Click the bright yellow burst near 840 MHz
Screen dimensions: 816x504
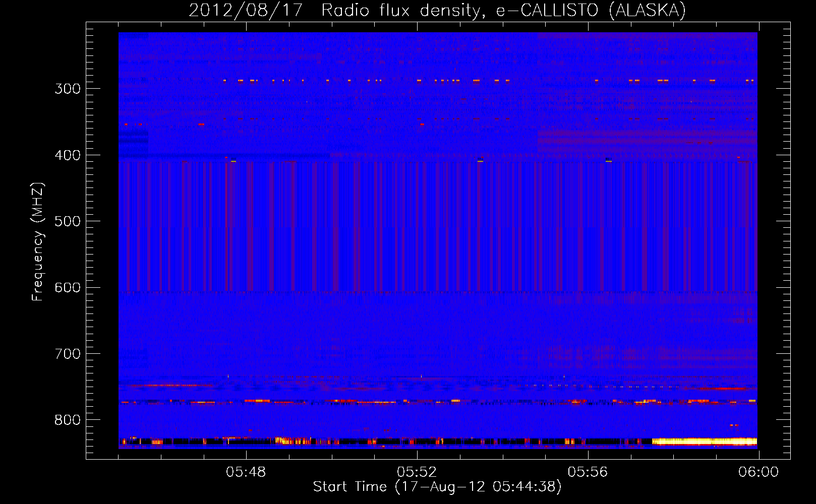pyautogui.click(x=705, y=442)
